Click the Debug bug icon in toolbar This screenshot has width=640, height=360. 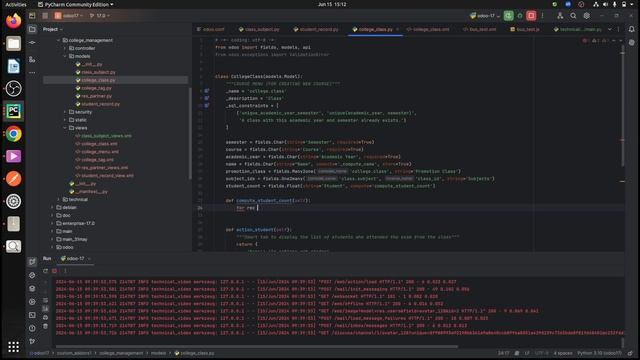[x=520, y=16]
